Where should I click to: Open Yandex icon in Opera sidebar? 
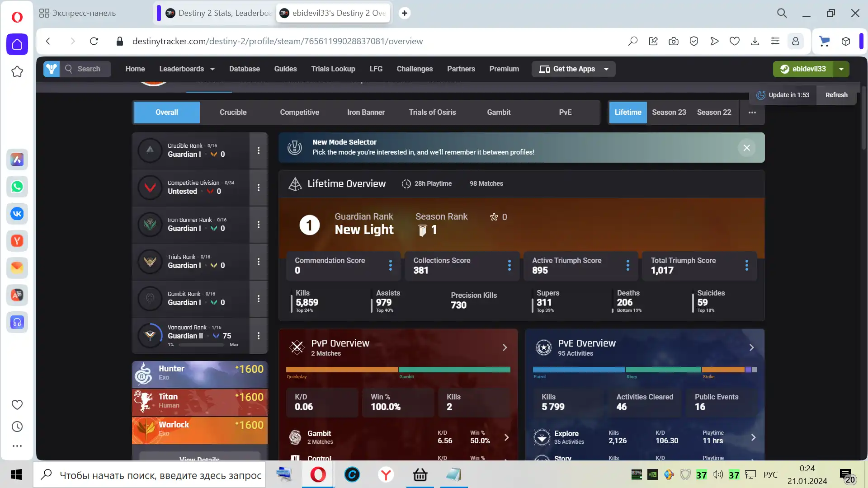click(x=17, y=241)
